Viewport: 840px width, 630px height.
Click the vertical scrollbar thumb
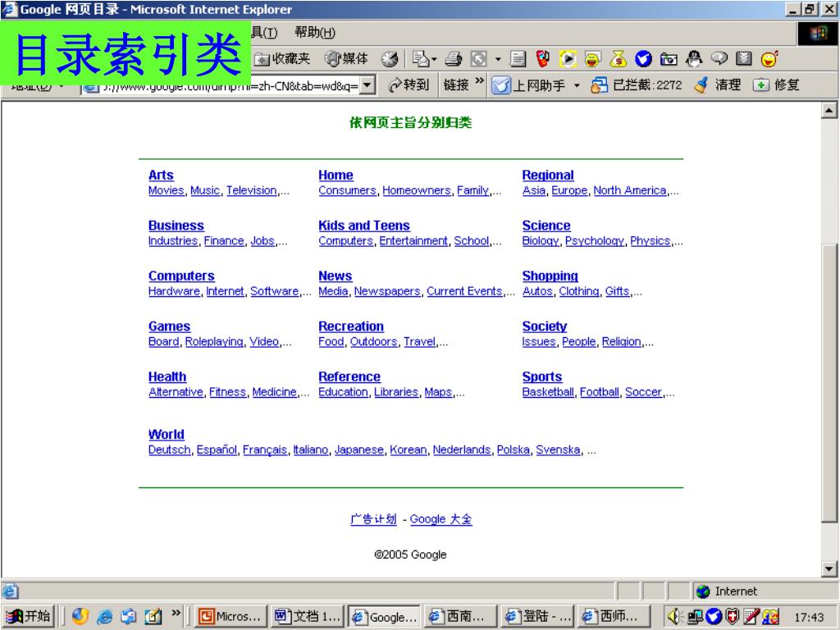[829, 382]
